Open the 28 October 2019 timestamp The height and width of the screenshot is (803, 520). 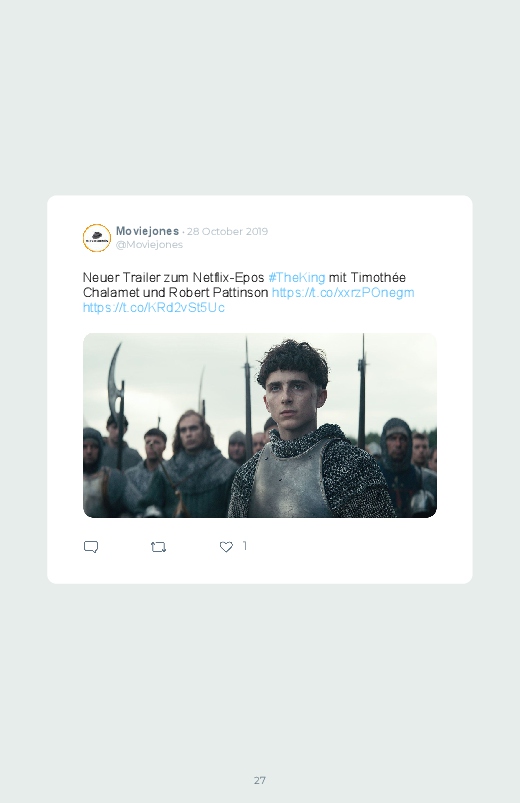click(227, 231)
